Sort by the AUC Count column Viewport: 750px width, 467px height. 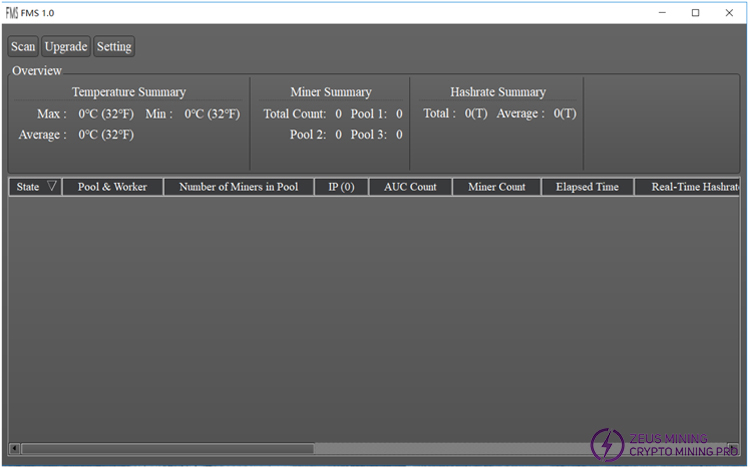[410, 187]
